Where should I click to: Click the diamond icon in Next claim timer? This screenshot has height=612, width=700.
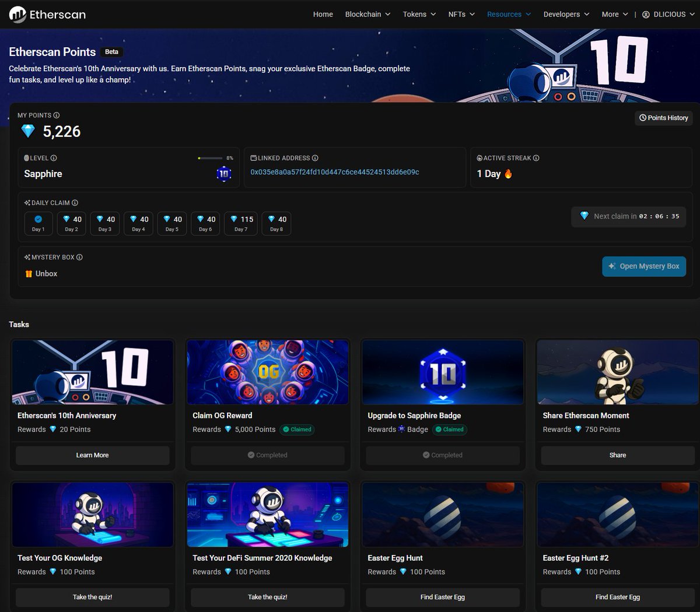pyautogui.click(x=584, y=216)
